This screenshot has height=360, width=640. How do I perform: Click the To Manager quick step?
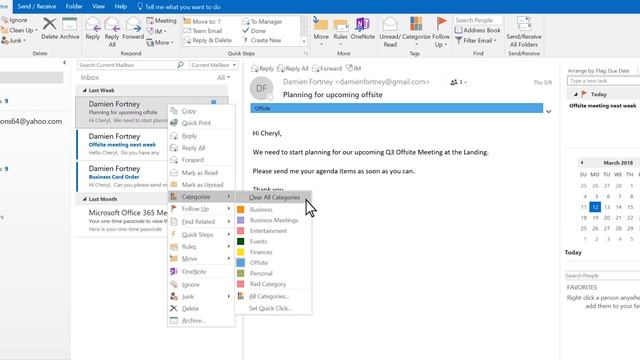(x=262, y=21)
